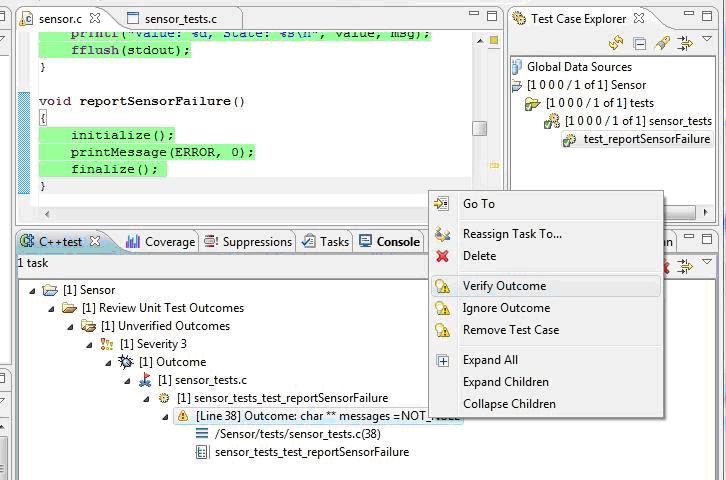Viewport: 726px width, 480px height.
Task: Click Go To in the context menu
Action: pos(478,204)
